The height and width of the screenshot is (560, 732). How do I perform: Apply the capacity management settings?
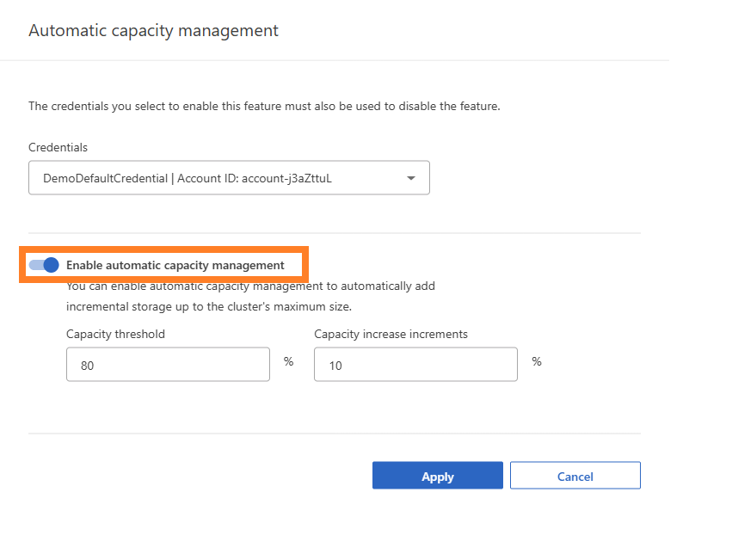[x=437, y=475]
